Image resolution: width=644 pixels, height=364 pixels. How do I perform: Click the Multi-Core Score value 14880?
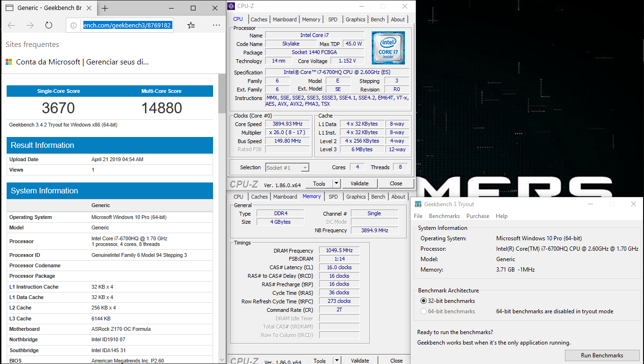162,108
